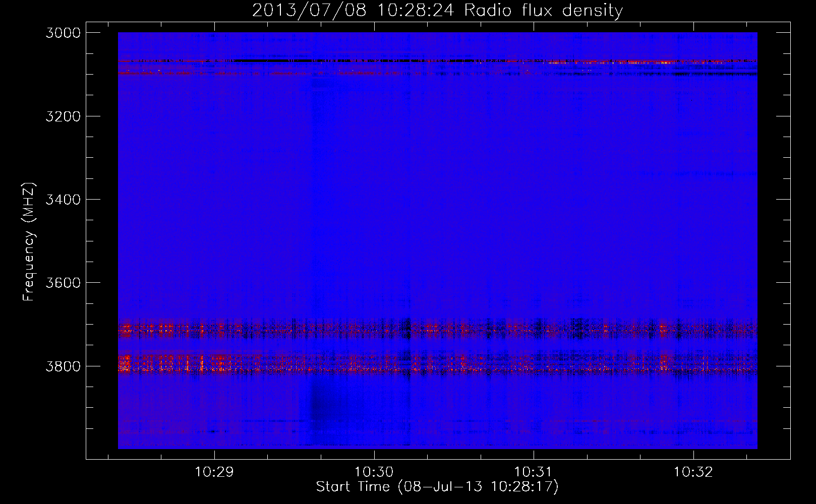816x504 pixels.
Task: Click the 10:30 time tick label
Action: pos(374,472)
